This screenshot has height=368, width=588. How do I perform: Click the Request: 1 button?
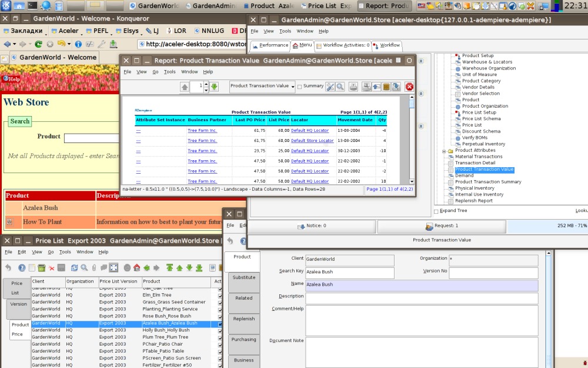(442, 227)
